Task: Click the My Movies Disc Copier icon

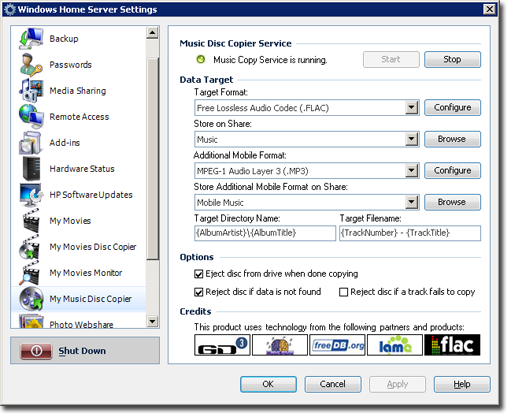Action: click(x=30, y=247)
